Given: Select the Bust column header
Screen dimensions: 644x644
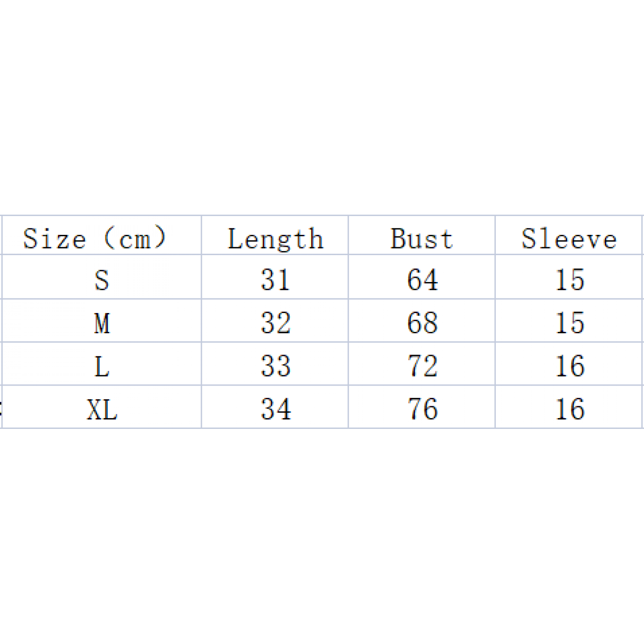Looking at the screenshot, I should pyautogui.click(x=422, y=238).
